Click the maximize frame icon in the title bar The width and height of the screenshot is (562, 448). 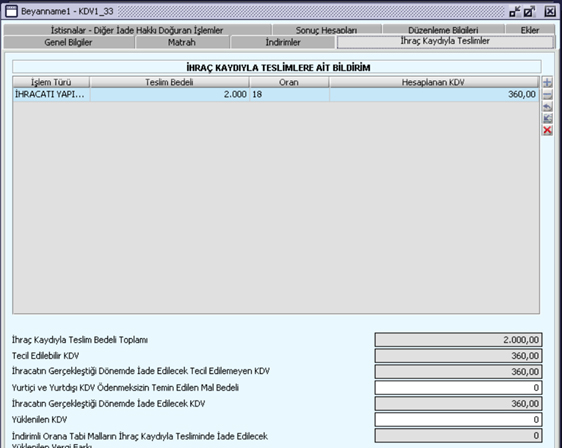(x=529, y=11)
